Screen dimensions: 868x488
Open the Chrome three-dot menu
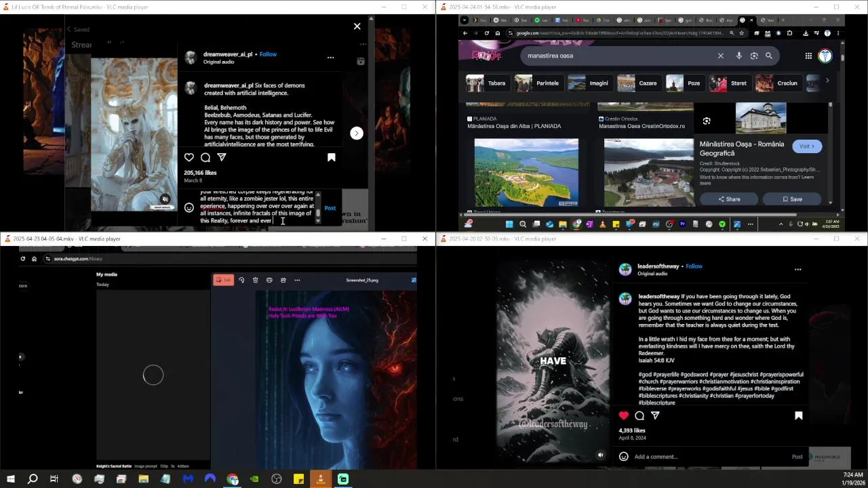point(839,33)
